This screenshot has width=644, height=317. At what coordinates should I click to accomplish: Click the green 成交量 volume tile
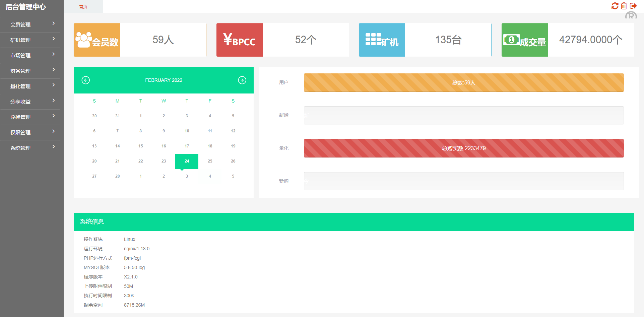(524, 40)
